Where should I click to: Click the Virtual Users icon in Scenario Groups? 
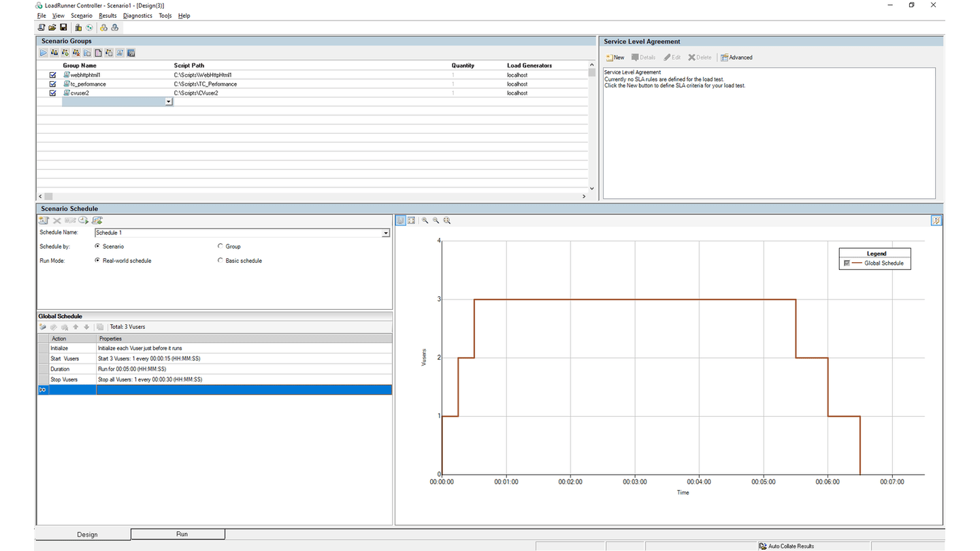[54, 52]
